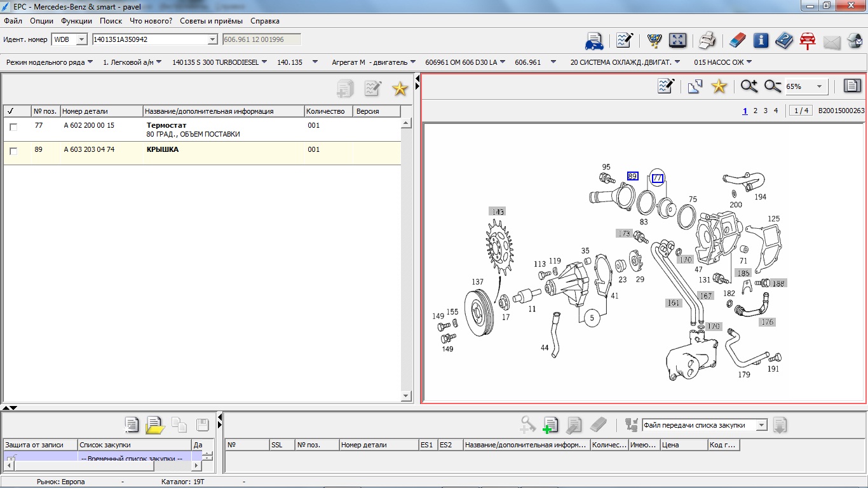This screenshot has width=868, height=488.
Task: Click diagram callout number 89
Action: coord(632,176)
